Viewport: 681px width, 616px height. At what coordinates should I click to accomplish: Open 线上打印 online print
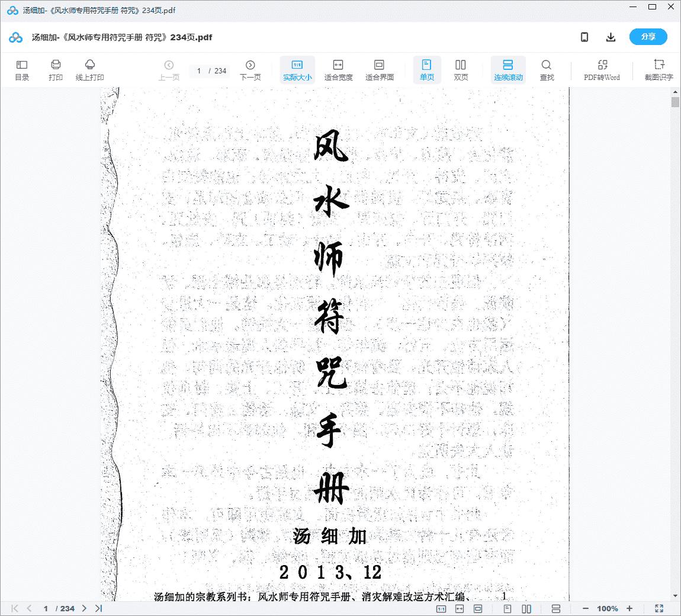[x=90, y=70]
